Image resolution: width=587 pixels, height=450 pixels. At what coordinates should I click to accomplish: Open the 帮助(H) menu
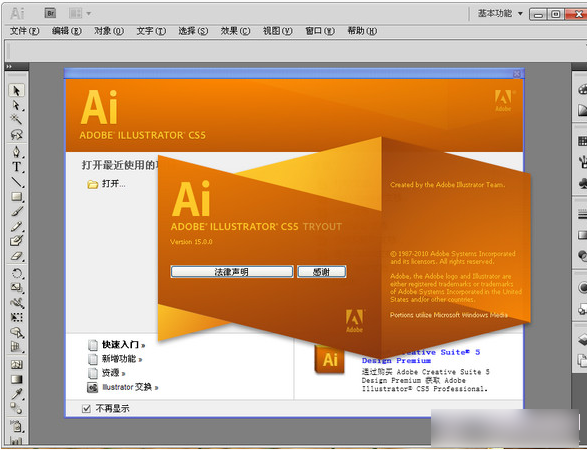click(362, 31)
